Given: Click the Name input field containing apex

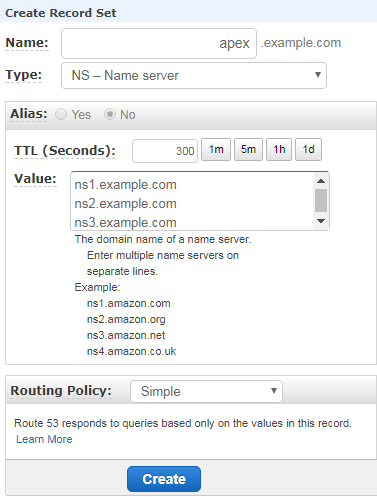Looking at the screenshot, I should click(x=159, y=43).
